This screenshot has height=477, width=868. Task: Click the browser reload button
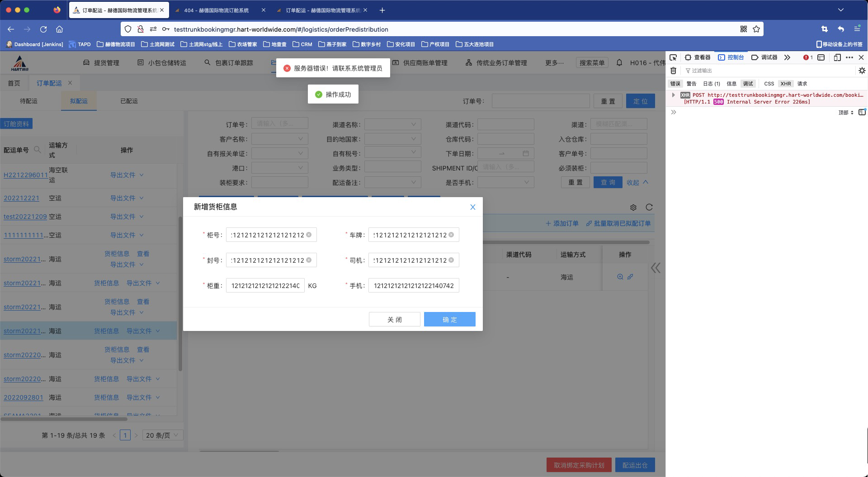(43, 29)
